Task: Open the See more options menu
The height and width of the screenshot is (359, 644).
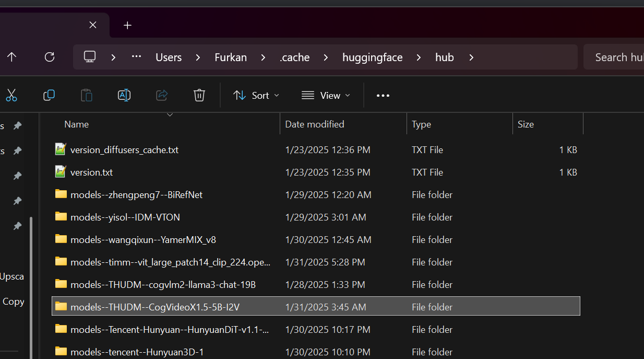Action: point(383,96)
